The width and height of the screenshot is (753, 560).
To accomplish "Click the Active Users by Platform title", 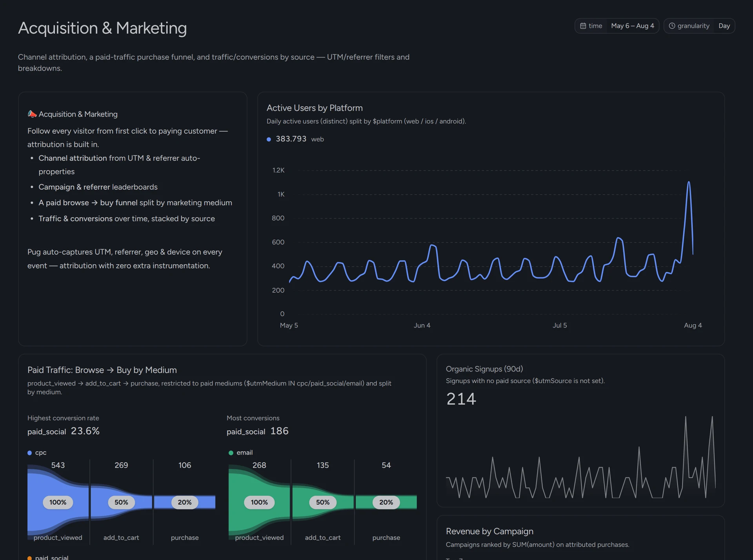I will tap(315, 108).
